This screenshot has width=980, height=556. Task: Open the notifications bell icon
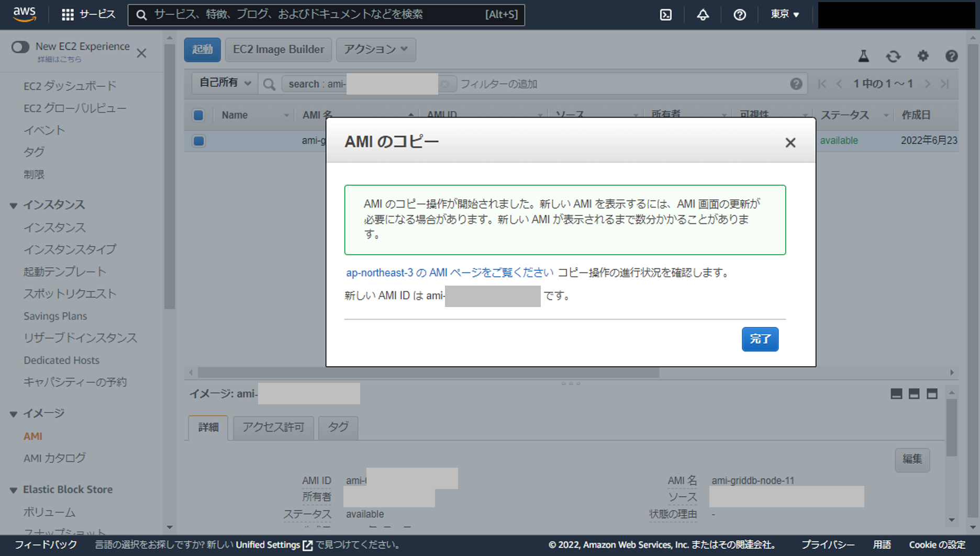click(x=703, y=15)
